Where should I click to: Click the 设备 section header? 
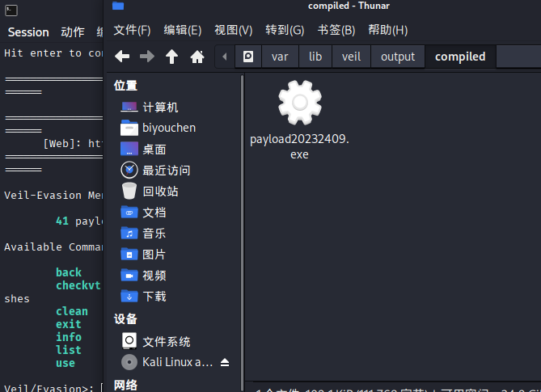(125, 319)
